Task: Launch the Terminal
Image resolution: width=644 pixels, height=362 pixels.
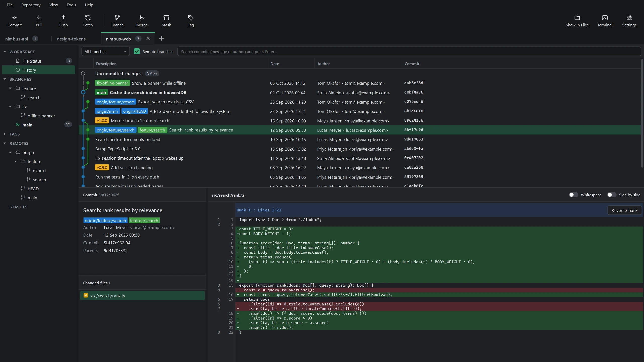Action: coord(605,21)
